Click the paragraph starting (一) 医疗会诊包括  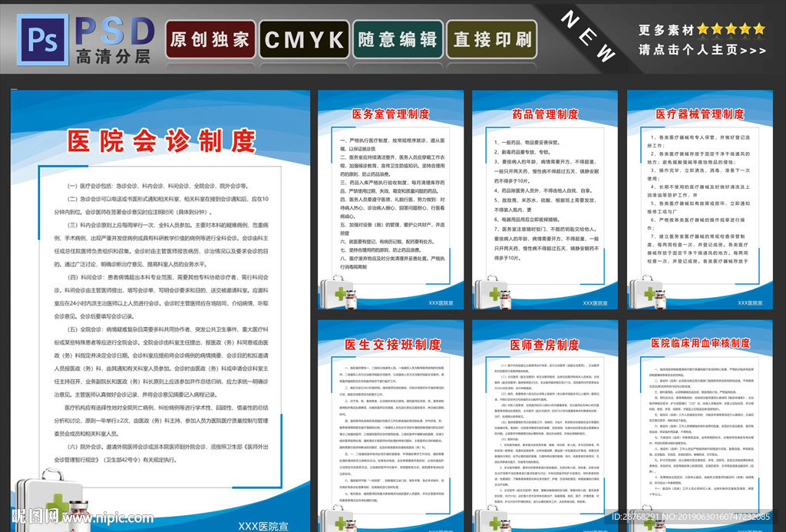tap(157, 186)
